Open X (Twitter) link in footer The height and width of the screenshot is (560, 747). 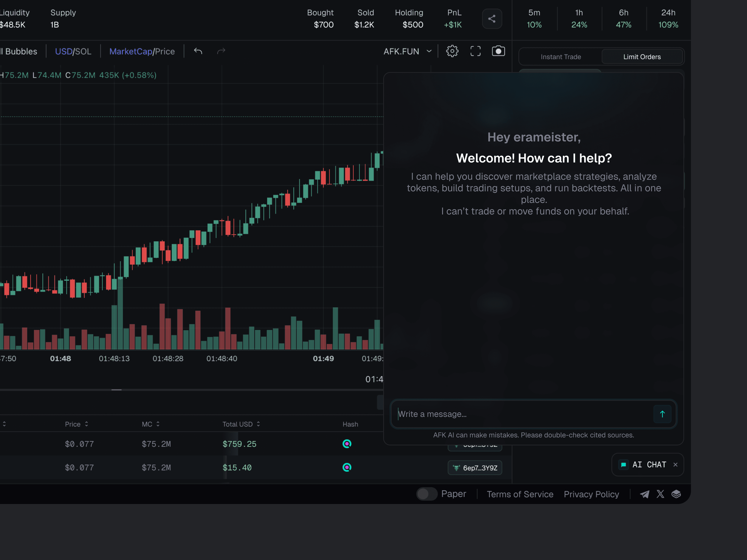pos(660,494)
